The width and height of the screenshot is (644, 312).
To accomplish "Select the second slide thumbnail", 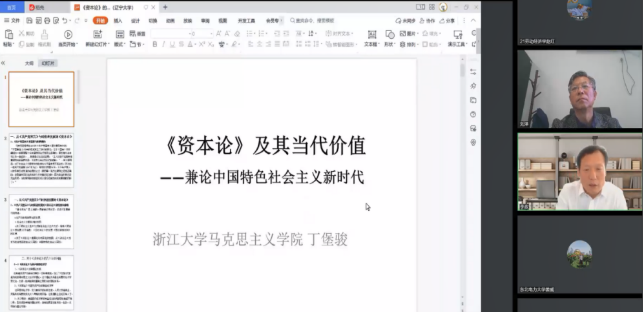I will point(41,160).
